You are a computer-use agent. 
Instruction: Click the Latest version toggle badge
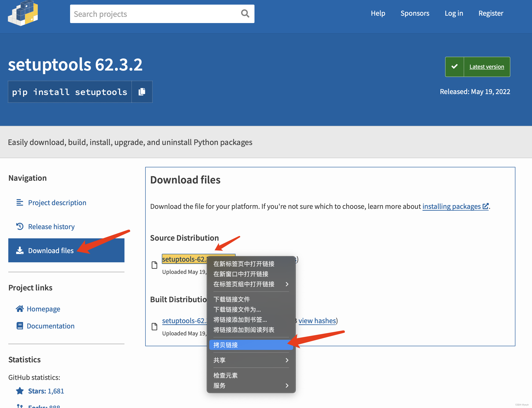(477, 66)
